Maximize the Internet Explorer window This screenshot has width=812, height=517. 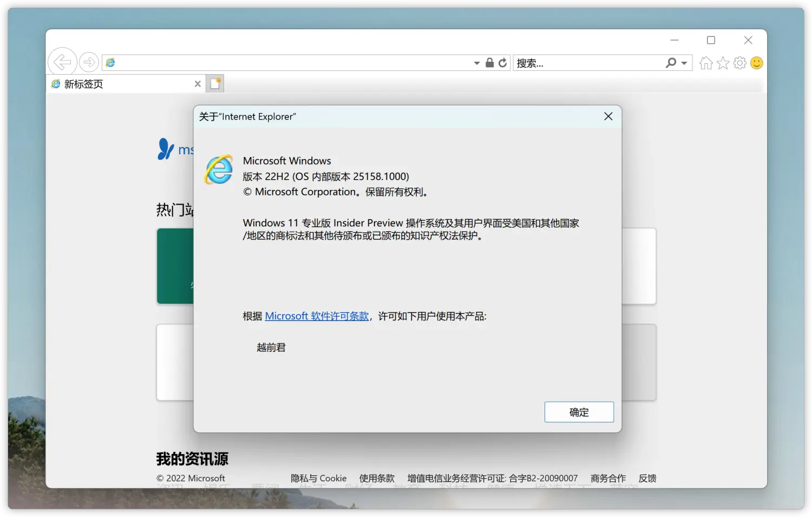point(711,40)
